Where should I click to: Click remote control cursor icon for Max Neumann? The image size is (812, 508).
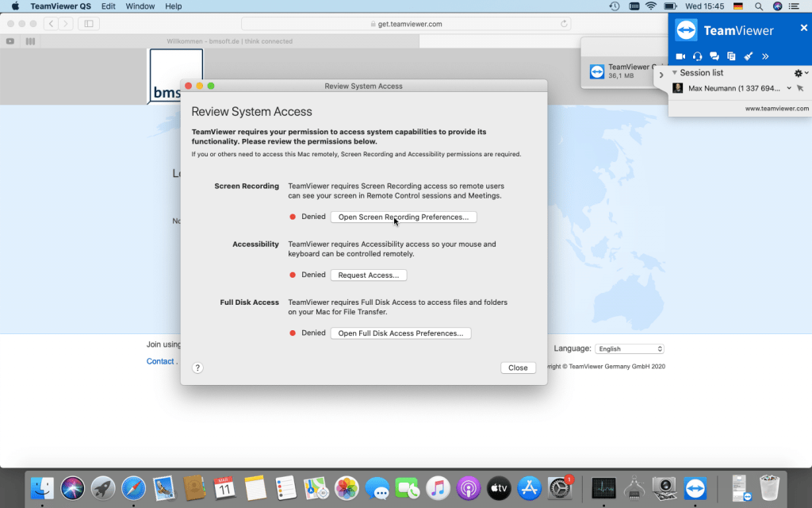800,88
